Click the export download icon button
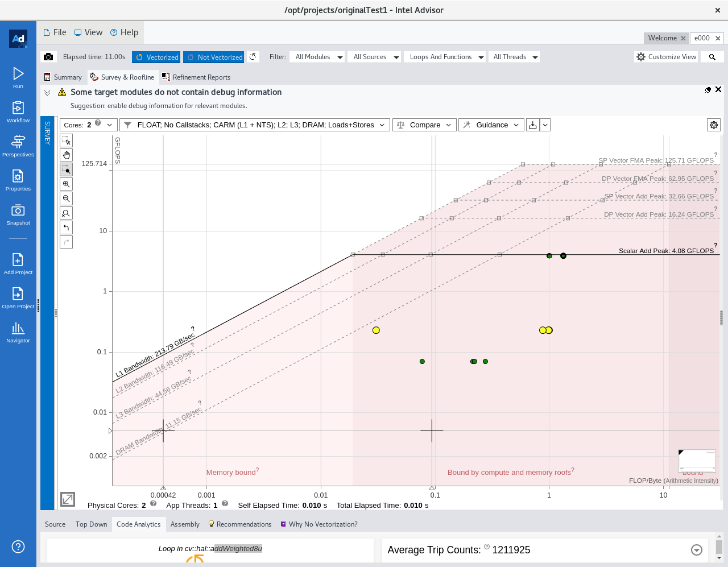728x567 pixels. point(532,125)
